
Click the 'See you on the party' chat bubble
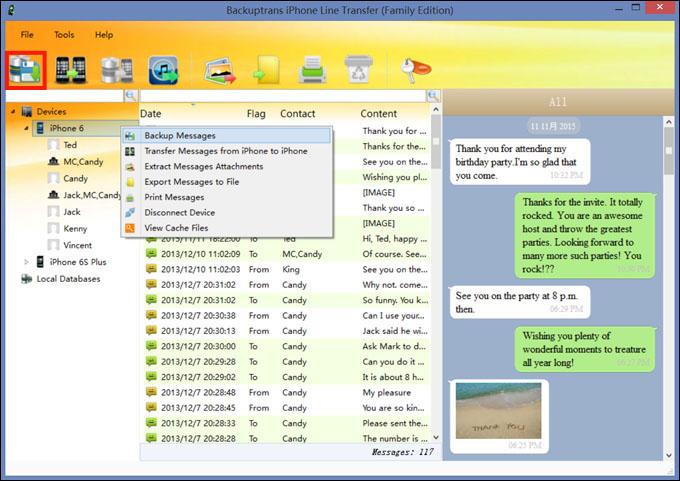pyautogui.click(x=520, y=302)
